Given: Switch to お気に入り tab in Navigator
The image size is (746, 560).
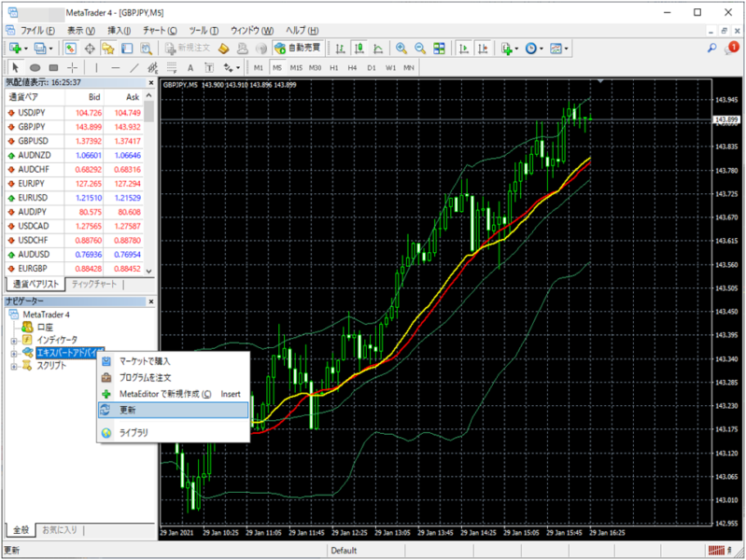Looking at the screenshot, I should [60, 529].
